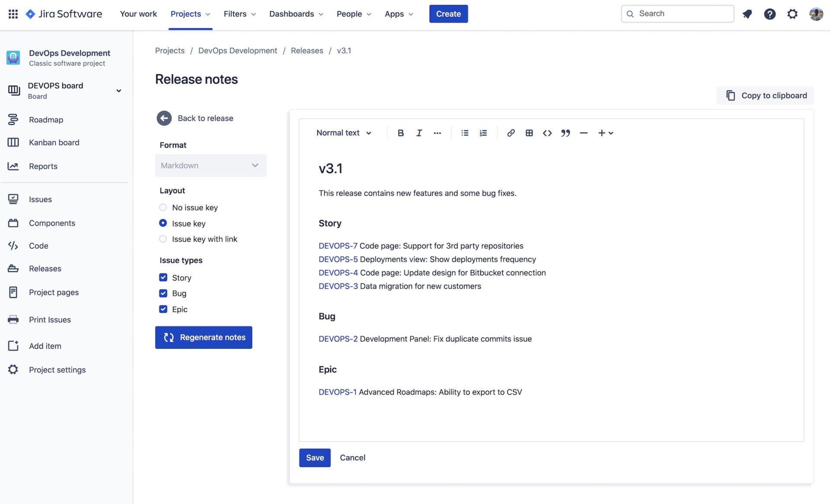This screenshot has height=504, width=830.
Task: Insert a code snippet block
Action: click(x=547, y=133)
